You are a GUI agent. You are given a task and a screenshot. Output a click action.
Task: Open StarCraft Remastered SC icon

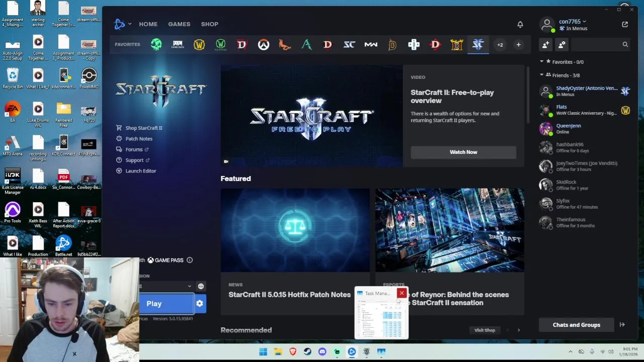click(349, 45)
